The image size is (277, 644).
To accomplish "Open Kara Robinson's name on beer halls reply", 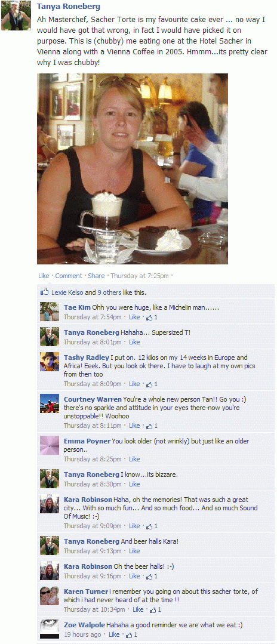I will click(x=88, y=566).
